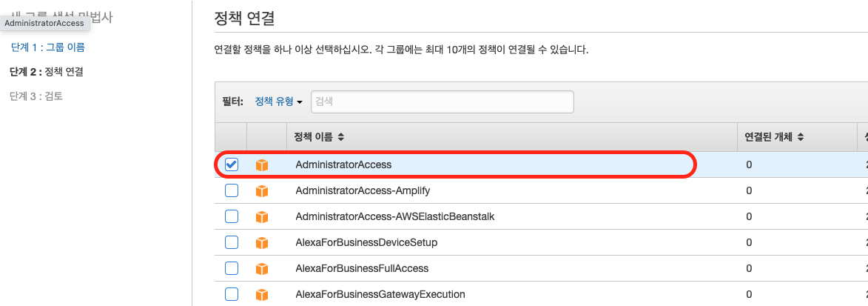Tick the AlexaForBusinessDeviceSetup checkbox

[x=232, y=242]
